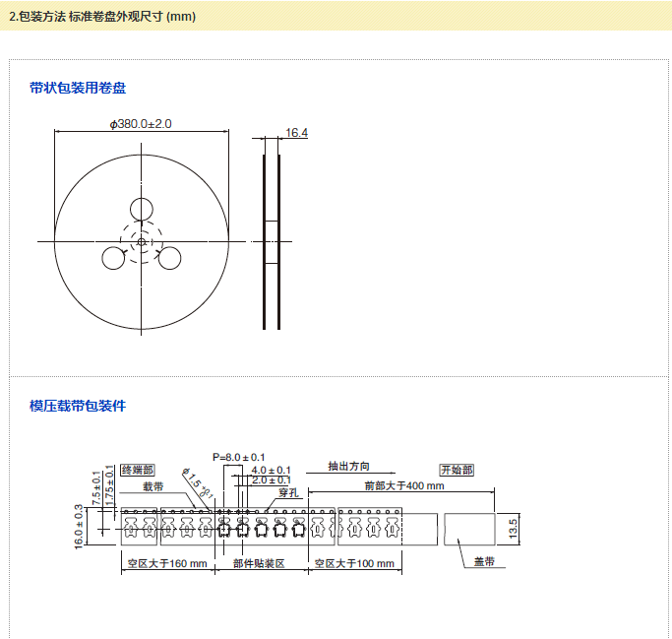Click the 盖带 cover tape label

point(483,561)
